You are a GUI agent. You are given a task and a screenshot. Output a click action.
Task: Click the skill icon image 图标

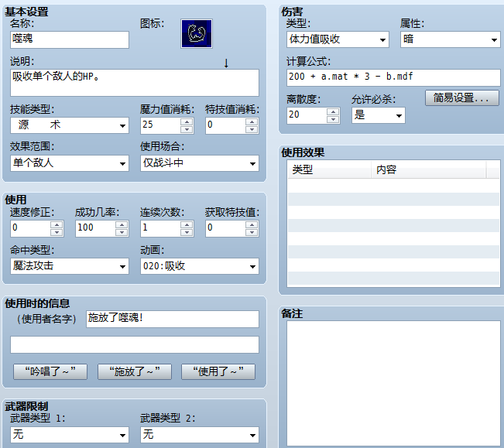pos(197,33)
